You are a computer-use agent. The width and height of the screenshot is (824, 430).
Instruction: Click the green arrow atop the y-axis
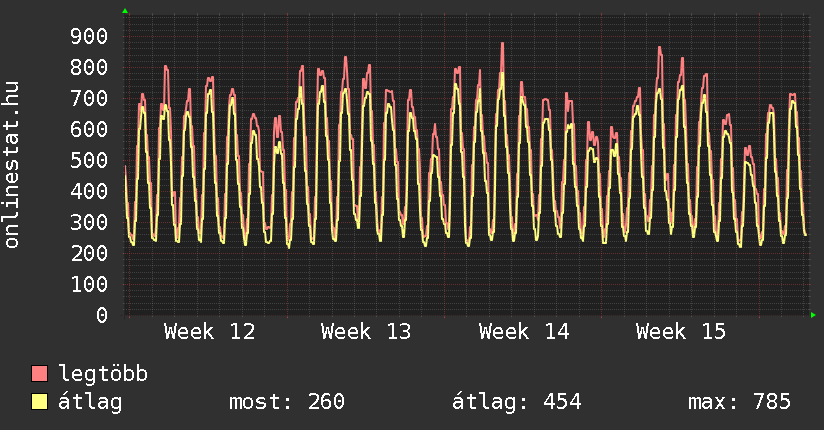tap(125, 11)
